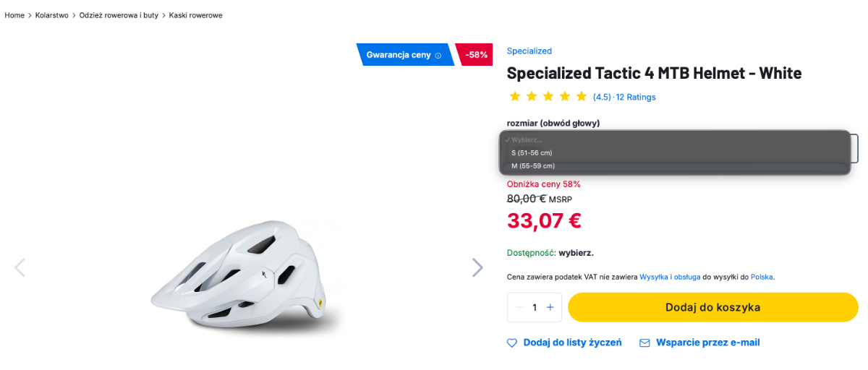Open Kolarstwo breadcrumb category
Image resolution: width=868 pixels, height=370 pixels.
tap(52, 15)
